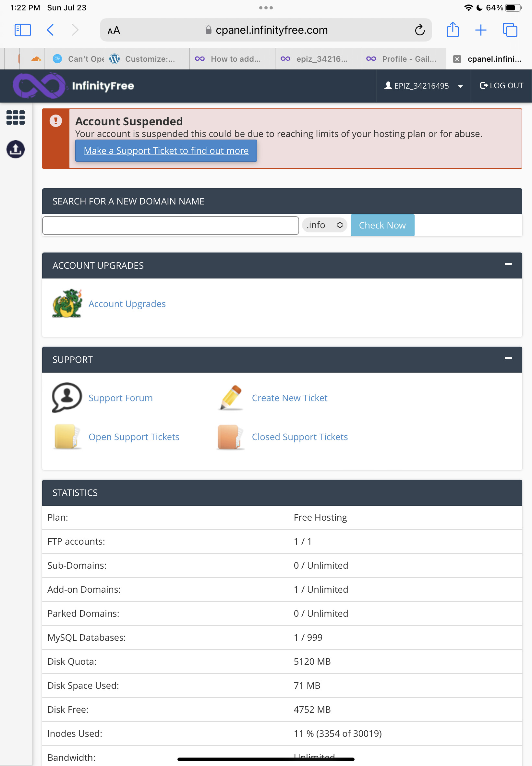Click the apps grid icon in left sidebar

click(15, 117)
